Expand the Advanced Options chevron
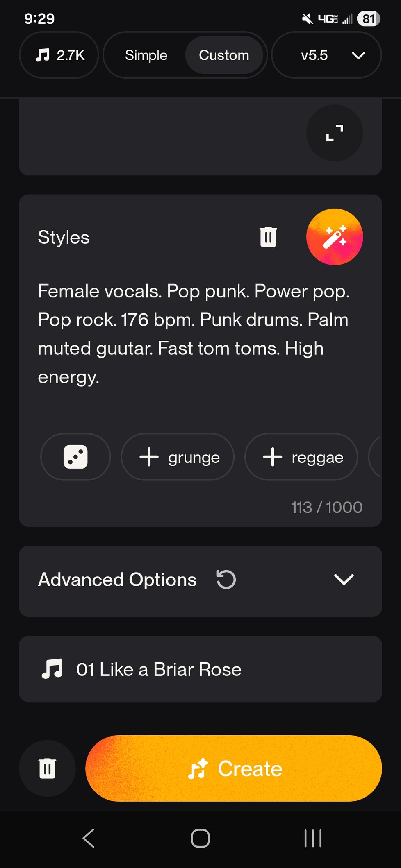 tap(344, 580)
